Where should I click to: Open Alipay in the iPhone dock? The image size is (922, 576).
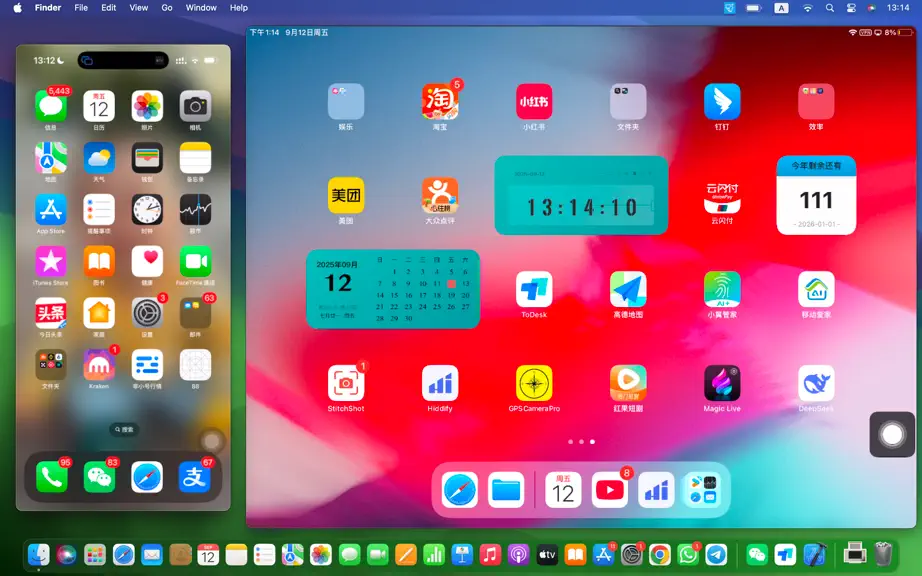tap(195, 477)
